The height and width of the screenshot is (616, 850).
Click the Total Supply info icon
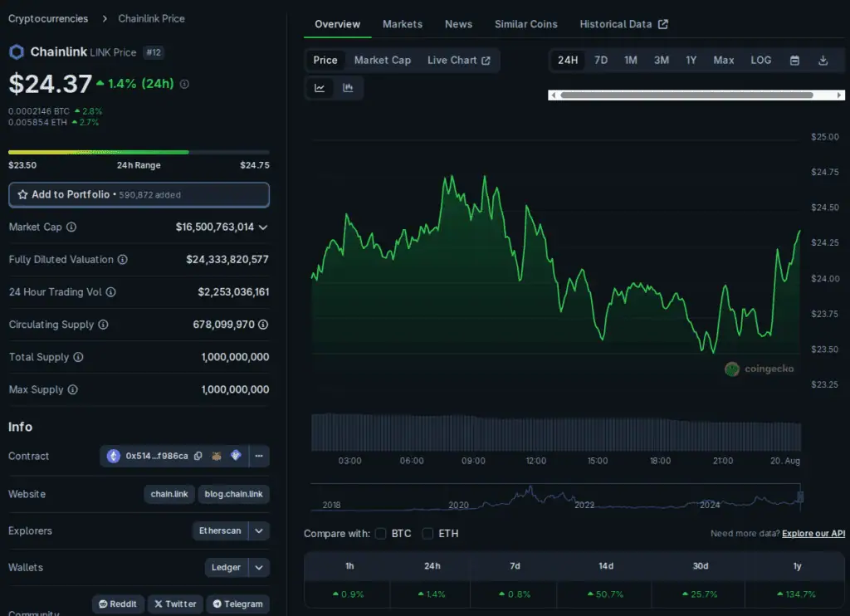pyautogui.click(x=78, y=357)
